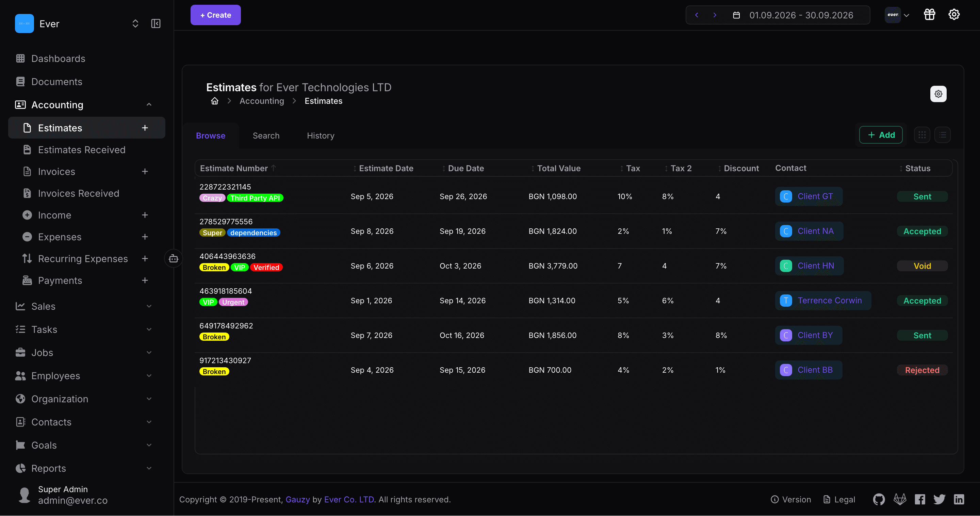Expand the Jobs section
980x516 pixels.
click(x=149, y=352)
